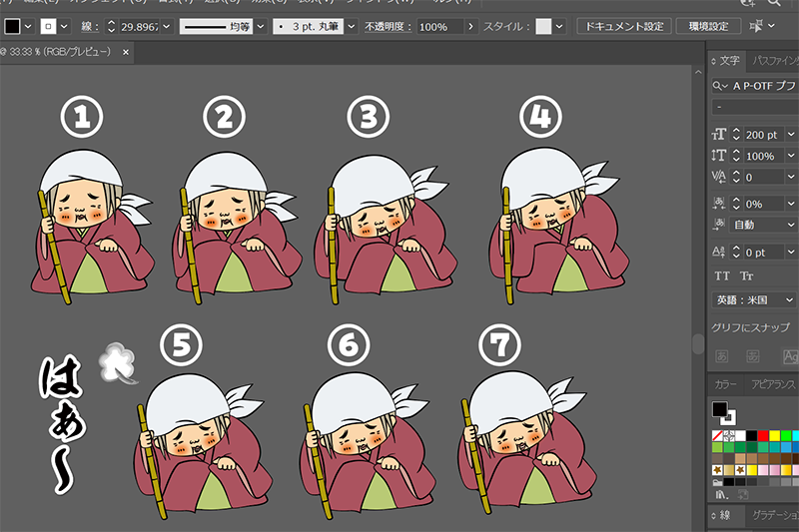Click the Small Caps (Tr) icon
Image resolution: width=799 pixels, height=532 pixels.
(747, 275)
